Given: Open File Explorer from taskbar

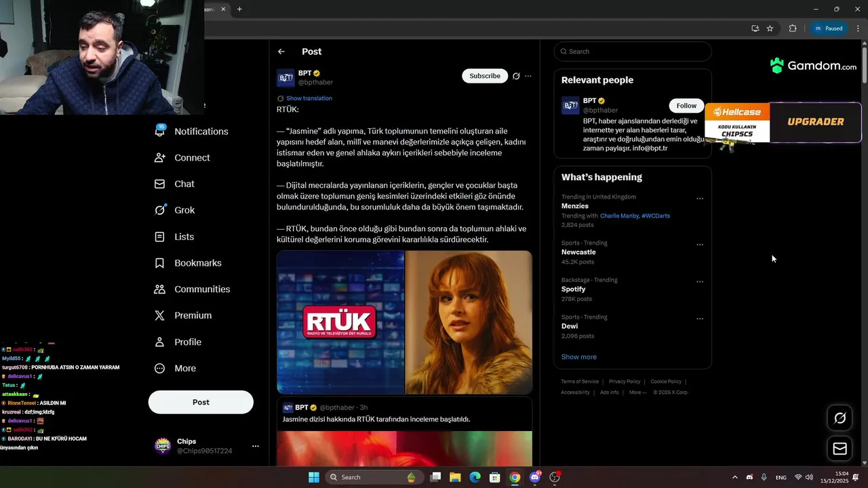Looking at the screenshot, I should pos(455,477).
